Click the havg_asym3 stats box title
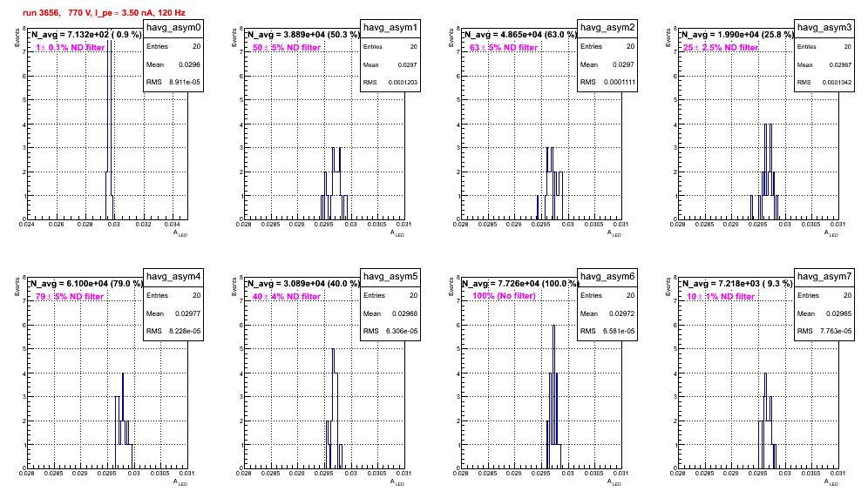The image size is (868, 498). coord(824,28)
